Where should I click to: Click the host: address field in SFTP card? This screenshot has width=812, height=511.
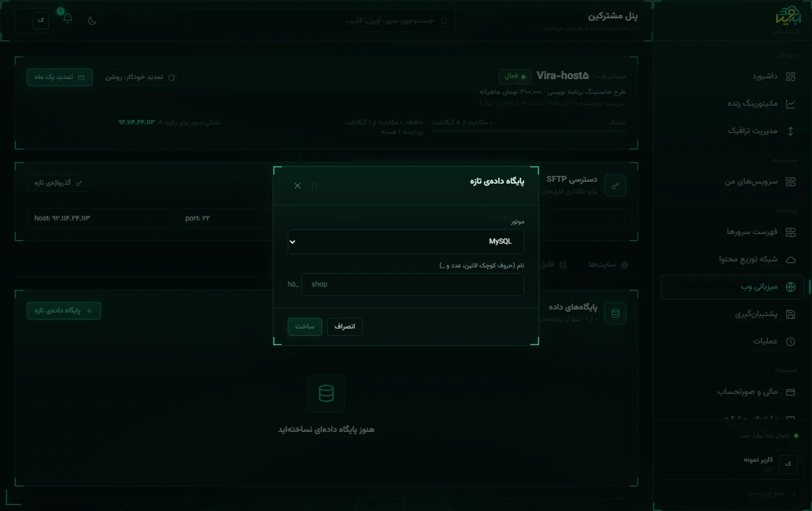coord(100,219)
